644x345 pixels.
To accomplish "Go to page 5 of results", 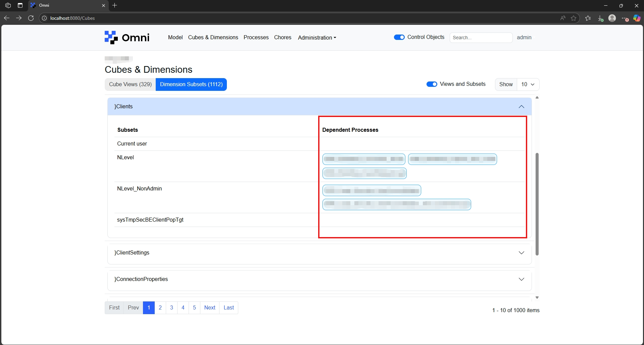I will tap(194, 308).
